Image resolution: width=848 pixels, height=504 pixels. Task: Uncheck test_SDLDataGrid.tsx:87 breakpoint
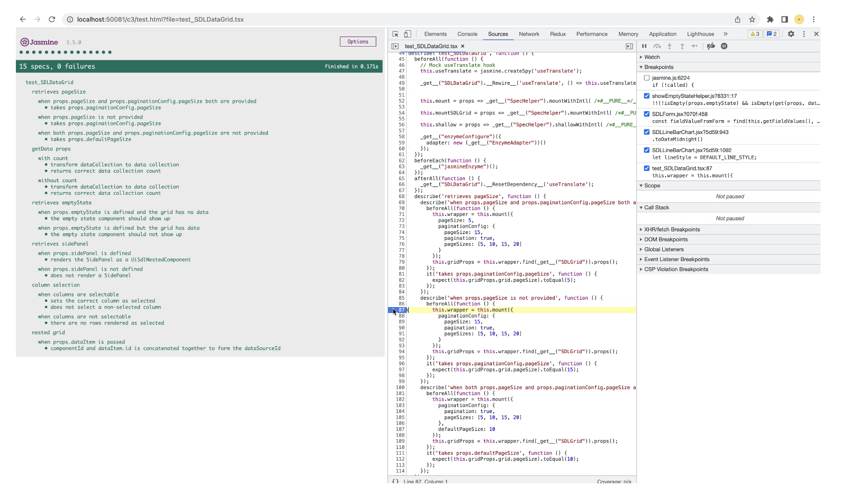pyautogui.click(x=647, y=168)
